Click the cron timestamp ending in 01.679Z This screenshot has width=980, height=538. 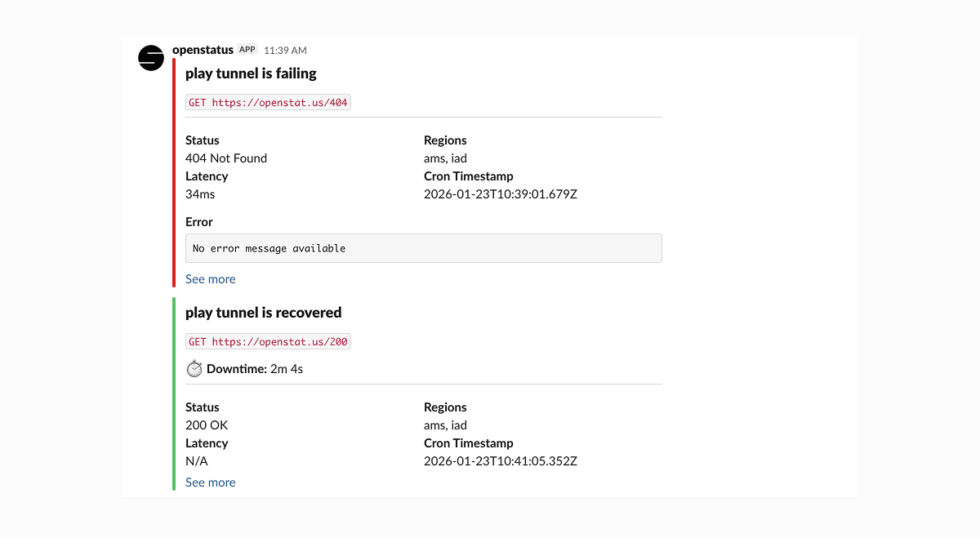[500, 194]
